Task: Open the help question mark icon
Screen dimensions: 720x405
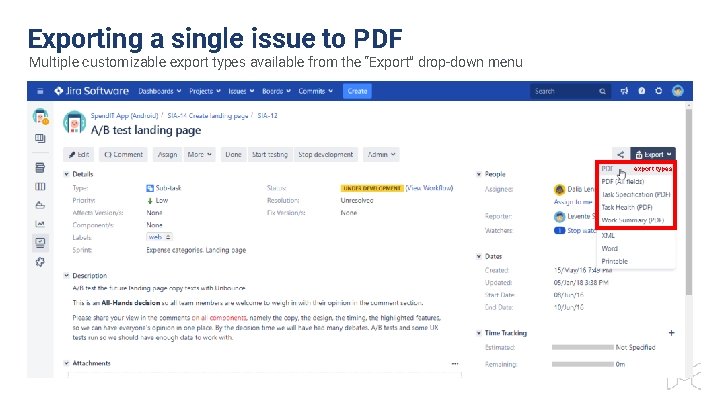Action: pyautogui.click(x=641, y=91)
